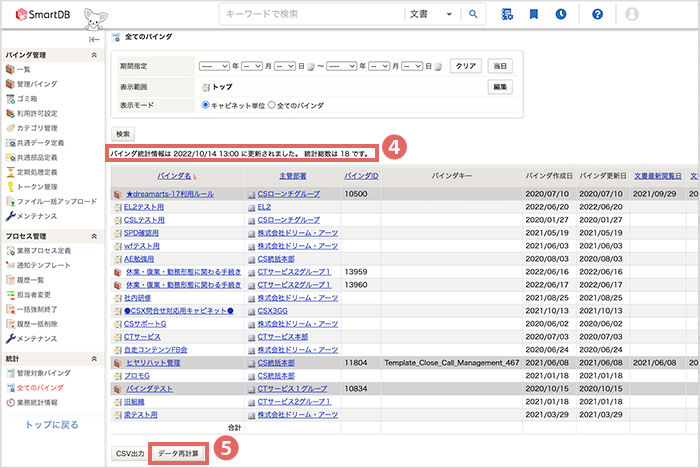Click the binder icon next to バインダテスト
Viewport: 700px width, 468px height.
click(x=117, y=389)
